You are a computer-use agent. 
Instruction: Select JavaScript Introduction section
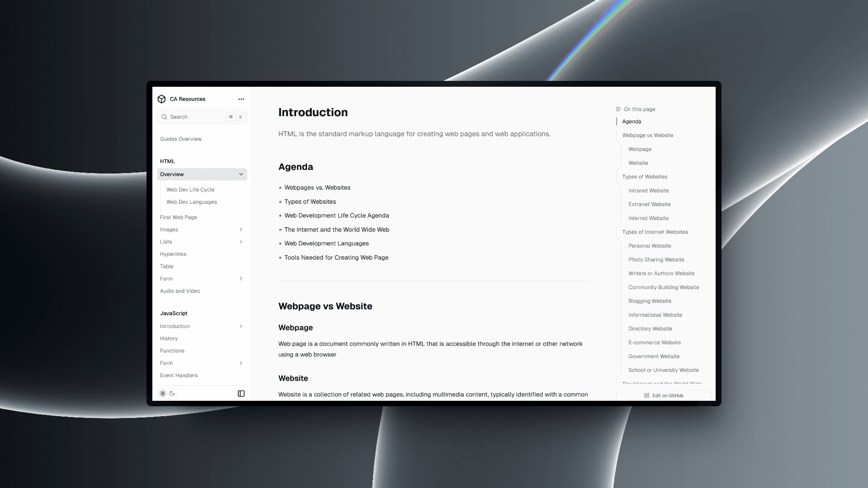pyautogui.click(x=175, y=326)
